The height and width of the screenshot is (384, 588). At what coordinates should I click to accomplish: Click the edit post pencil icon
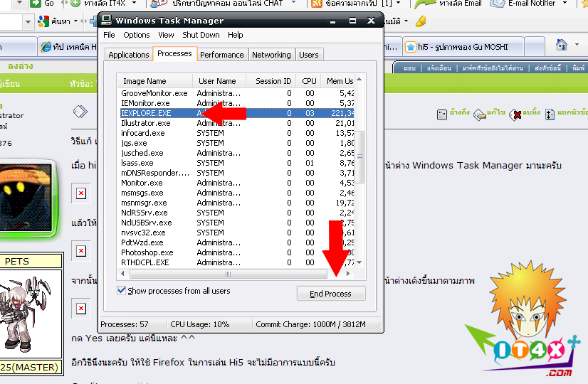(480, 114)
